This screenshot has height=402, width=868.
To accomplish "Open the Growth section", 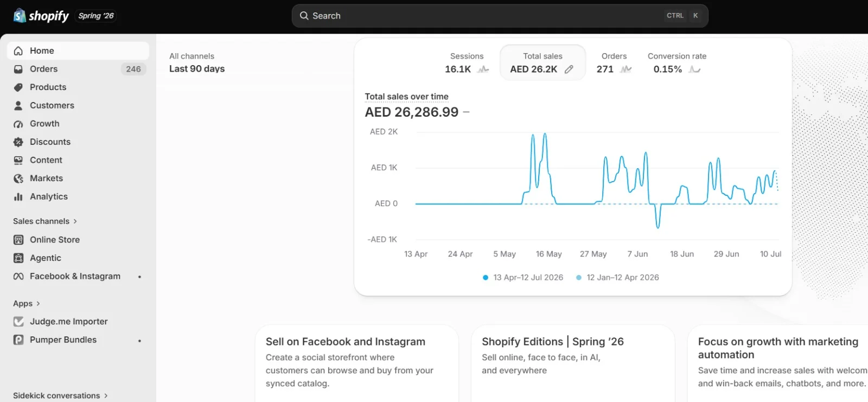I will (x=78, y=124).
